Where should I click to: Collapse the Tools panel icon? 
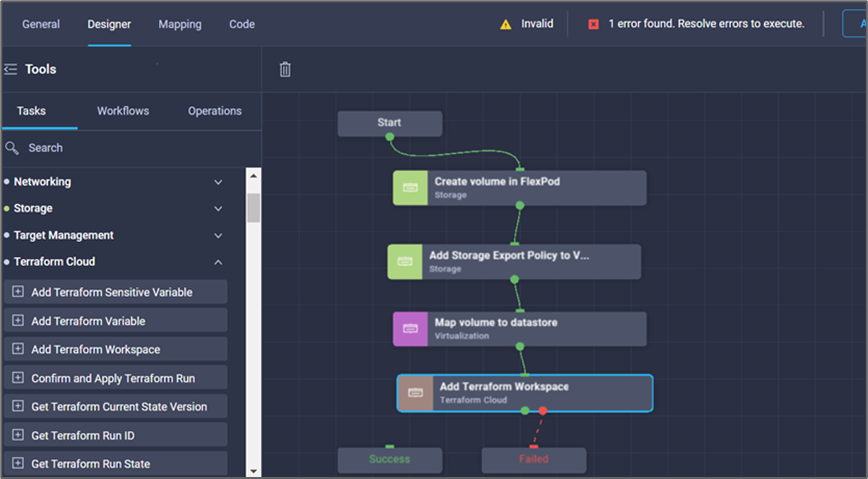tap(11, 69)
